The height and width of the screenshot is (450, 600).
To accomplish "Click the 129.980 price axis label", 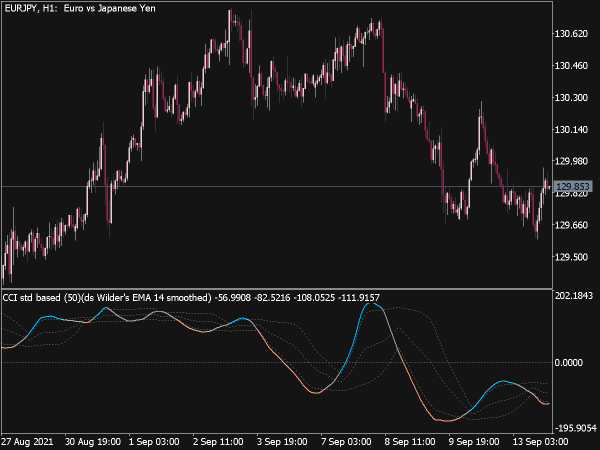I will click(571, 161).
